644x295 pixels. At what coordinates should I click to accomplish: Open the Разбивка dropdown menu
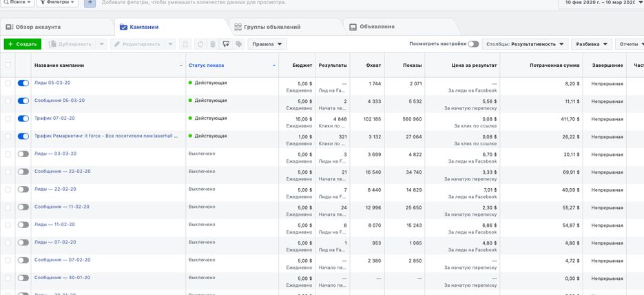[x=592, y=44]
